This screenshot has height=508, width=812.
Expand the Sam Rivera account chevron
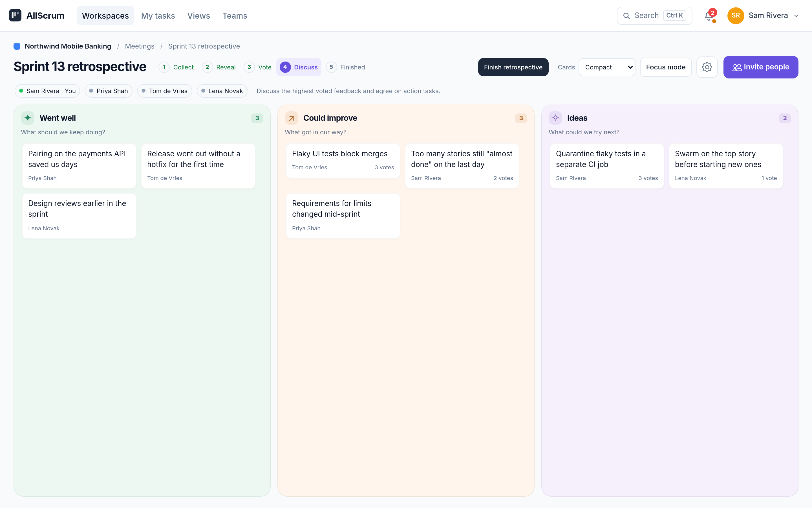pos(796,16)
